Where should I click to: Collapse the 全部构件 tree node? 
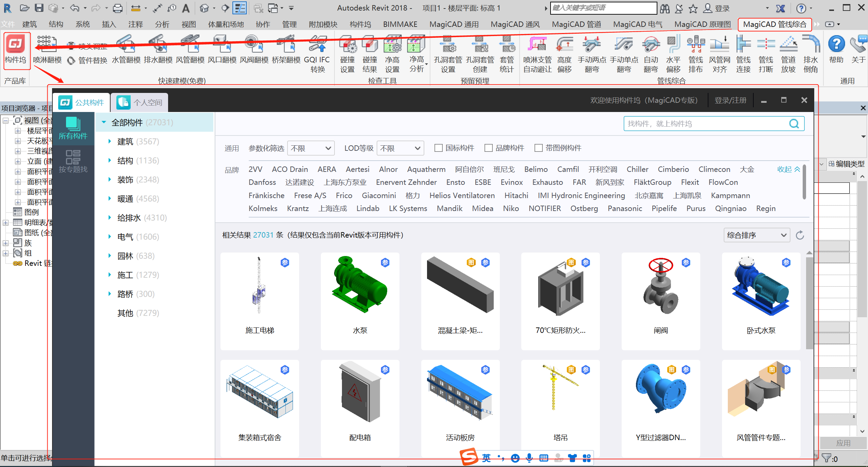pyautogui.click(x=104, y=122)
